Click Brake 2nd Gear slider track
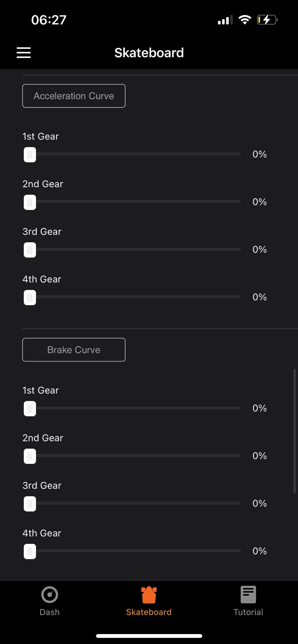The width and height of the screenshot is (298, 644). (x=138, y=456)
